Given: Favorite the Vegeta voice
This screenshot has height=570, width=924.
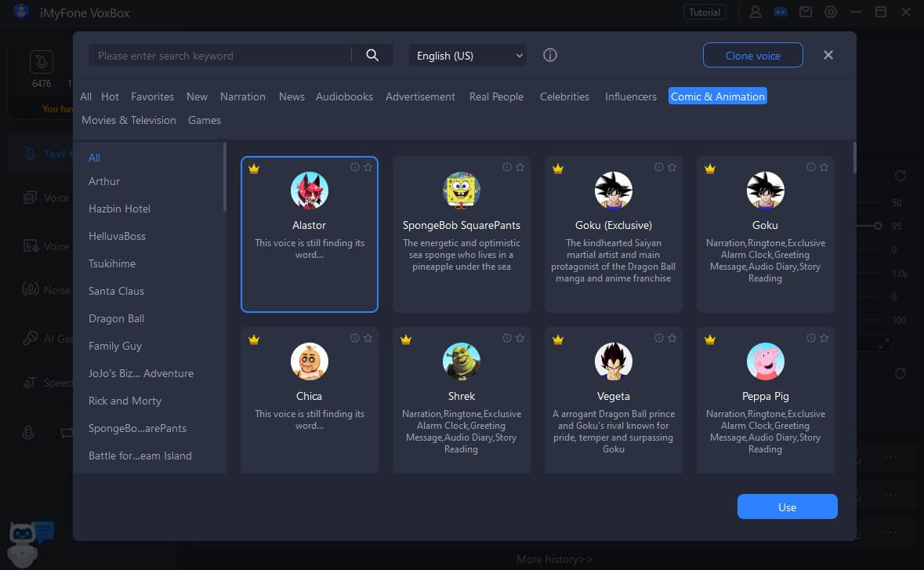Looking at the screenshot, I should tap(672, 339).
